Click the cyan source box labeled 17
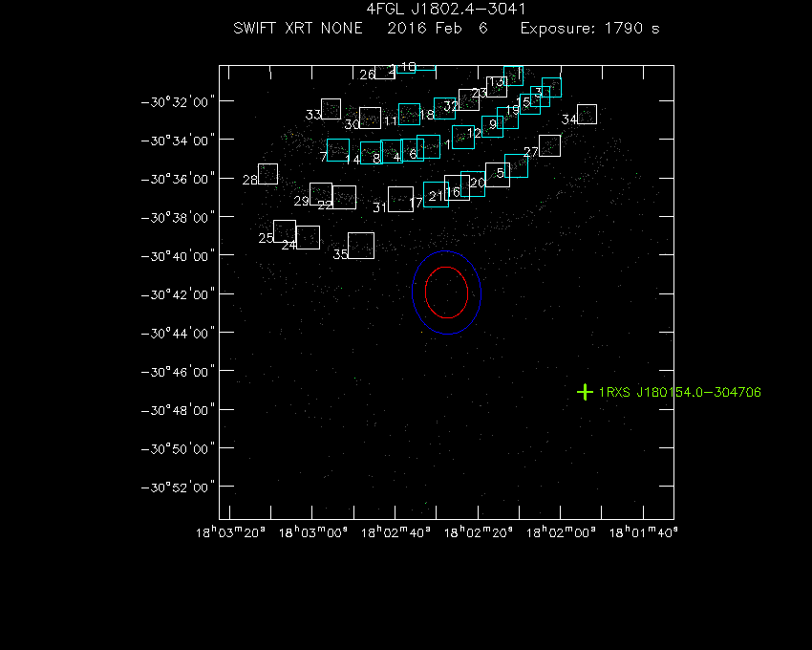 pos(436,195)
